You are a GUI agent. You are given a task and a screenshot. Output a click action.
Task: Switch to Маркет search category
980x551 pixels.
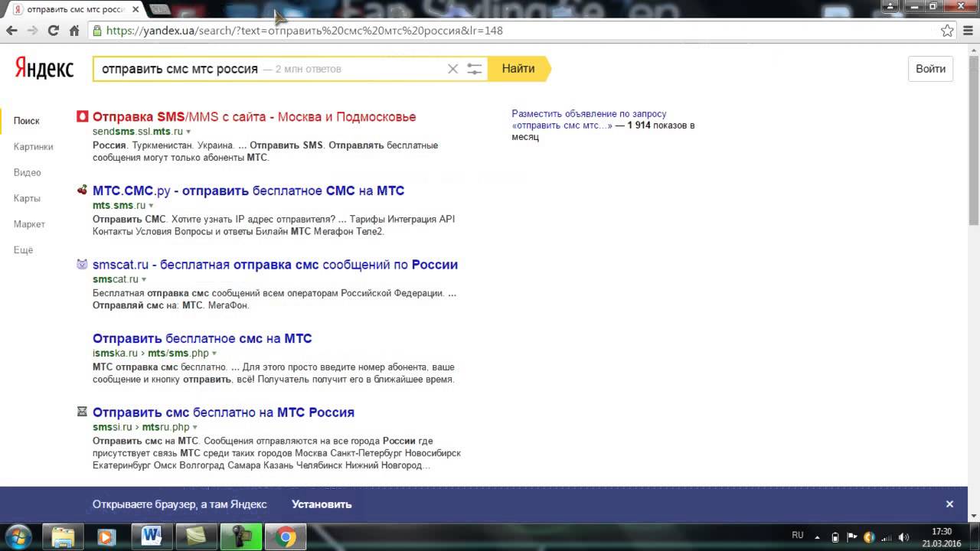click(x=30, y=224)
